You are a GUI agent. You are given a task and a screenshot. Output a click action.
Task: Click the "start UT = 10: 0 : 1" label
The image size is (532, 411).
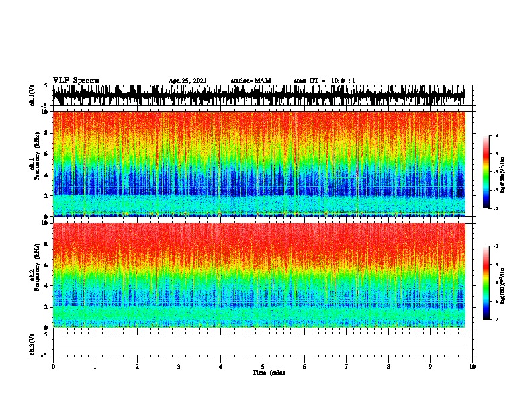(324, 81)
